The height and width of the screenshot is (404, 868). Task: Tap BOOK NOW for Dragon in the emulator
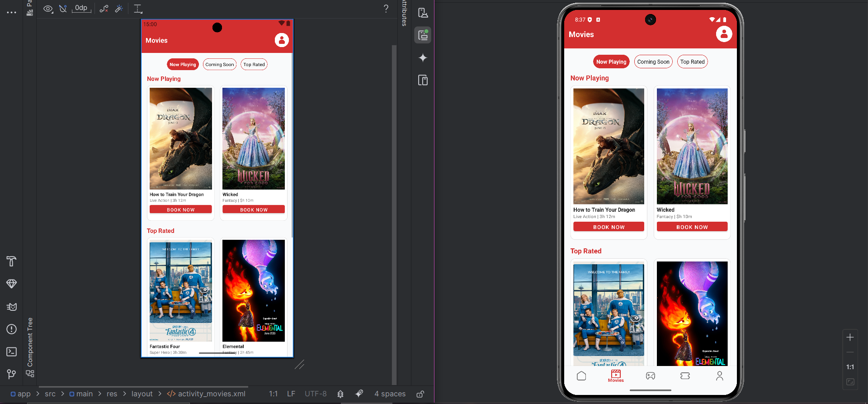609,227
